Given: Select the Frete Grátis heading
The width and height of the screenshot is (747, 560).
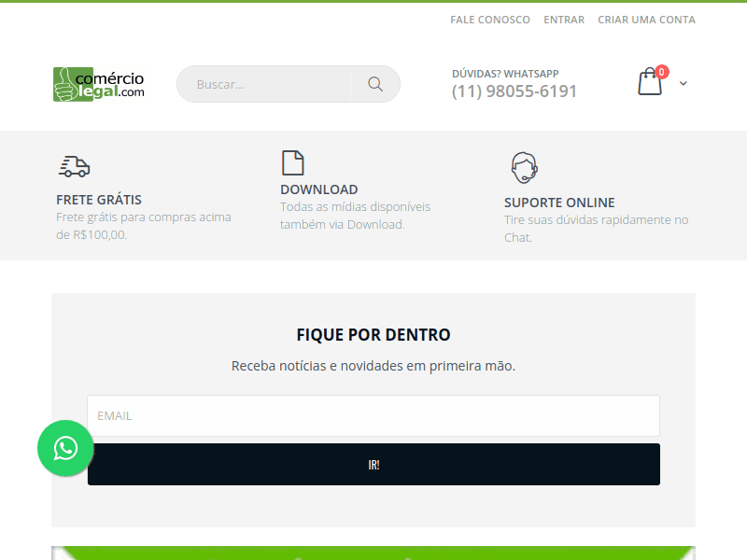Looking at the screenshot, I should pyautogui.click(x=99, y=200).
